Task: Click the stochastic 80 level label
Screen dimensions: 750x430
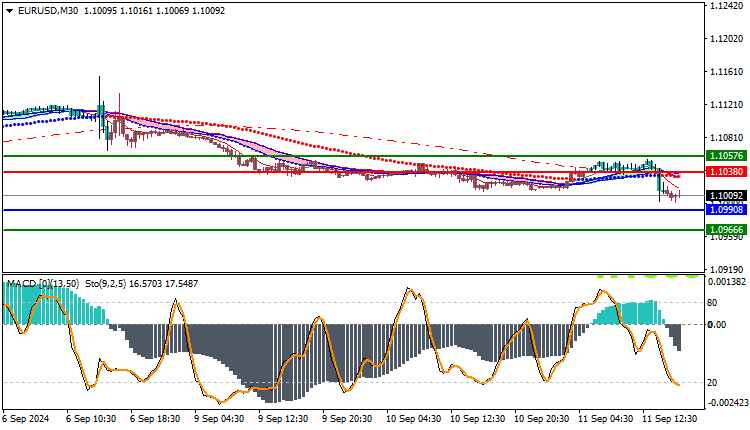Action: click(x=712, y=303)
